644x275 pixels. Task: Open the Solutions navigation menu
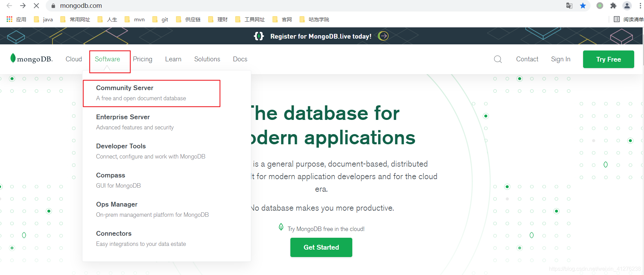coord(207,59)
